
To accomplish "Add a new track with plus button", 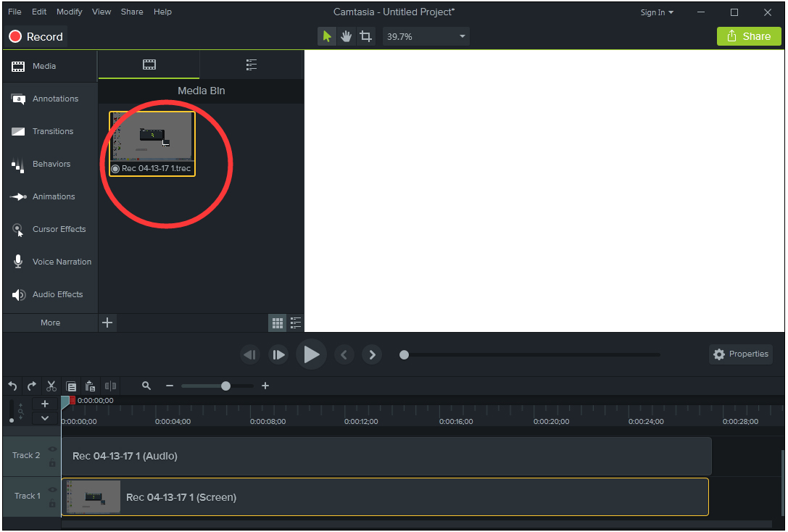I will [x=45, y=404].
